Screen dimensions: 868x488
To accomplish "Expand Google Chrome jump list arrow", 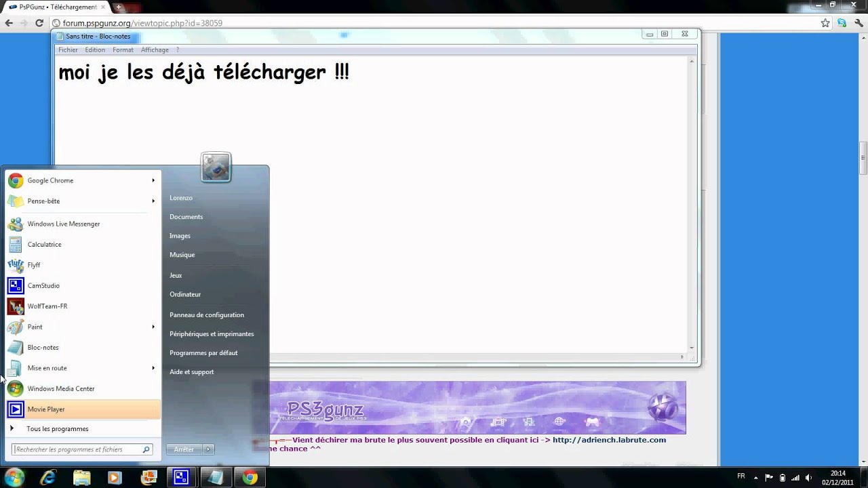I will [153, 180].
